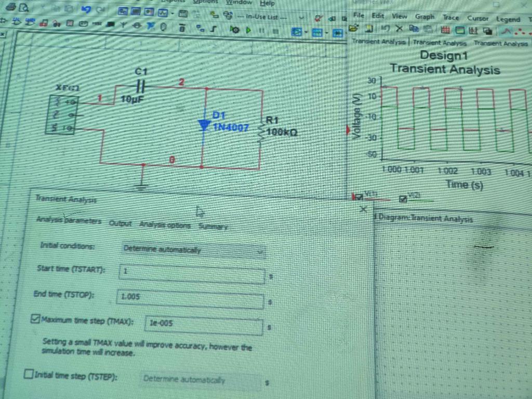Viewport: 532px width, 399px height.
Task: Click Open file icon in Grapher toolbar
Action: pyautogui.click(x=353, y=28)
